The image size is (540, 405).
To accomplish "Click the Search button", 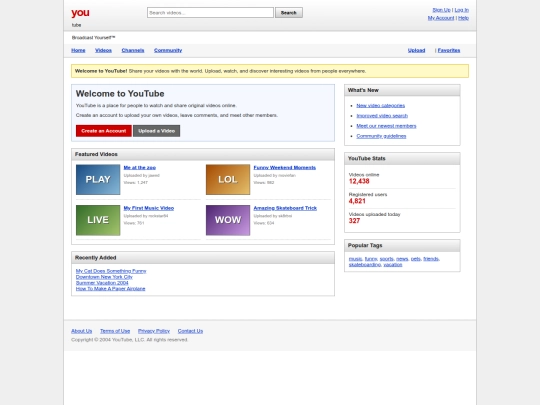I will [x=289, y=13].
